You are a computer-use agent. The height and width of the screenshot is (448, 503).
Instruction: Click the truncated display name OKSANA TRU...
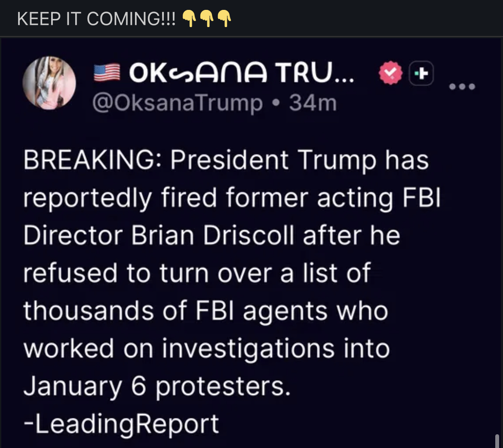coord(242,74)
